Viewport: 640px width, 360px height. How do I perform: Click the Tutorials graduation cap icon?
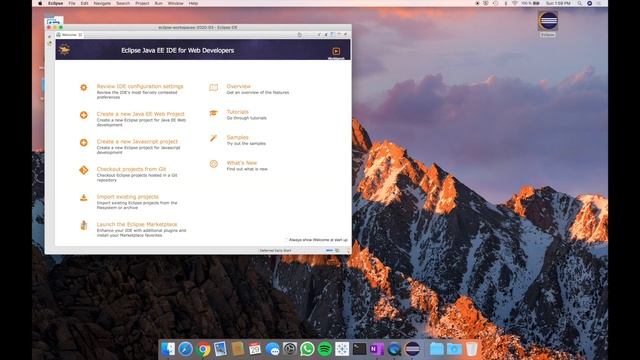coord(213,113)
